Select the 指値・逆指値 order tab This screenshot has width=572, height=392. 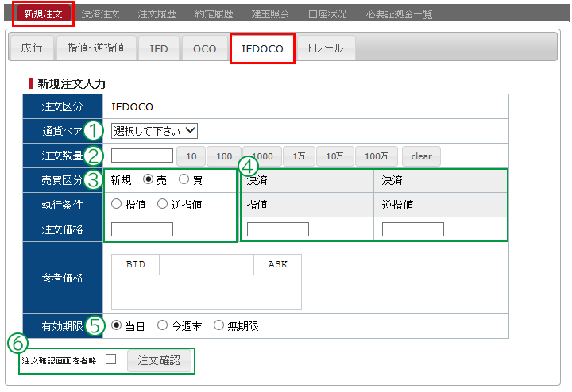click(96, 48)
